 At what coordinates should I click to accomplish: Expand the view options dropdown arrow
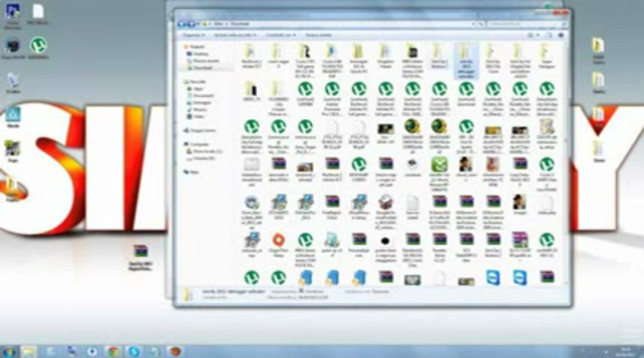pyautogui.click(x=538, y=35)
